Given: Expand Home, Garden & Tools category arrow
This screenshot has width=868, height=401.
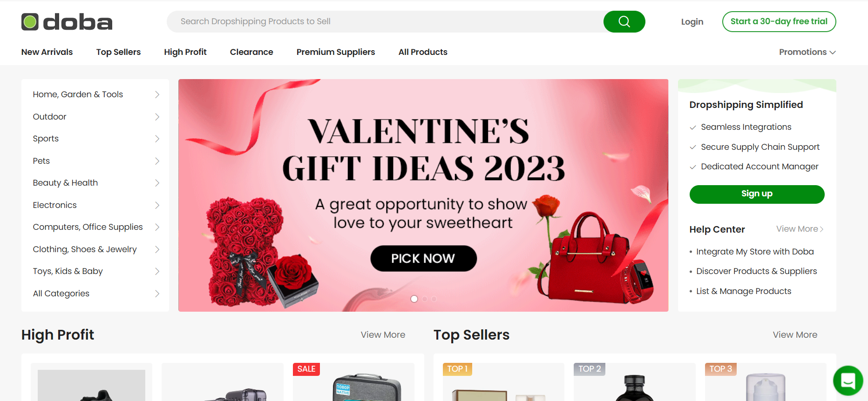Looking at the screenshot, I should (157, 94).
